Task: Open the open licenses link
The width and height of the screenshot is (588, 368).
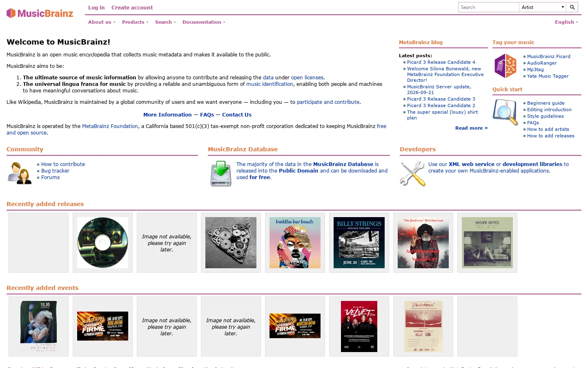Action: pos(307,78)
